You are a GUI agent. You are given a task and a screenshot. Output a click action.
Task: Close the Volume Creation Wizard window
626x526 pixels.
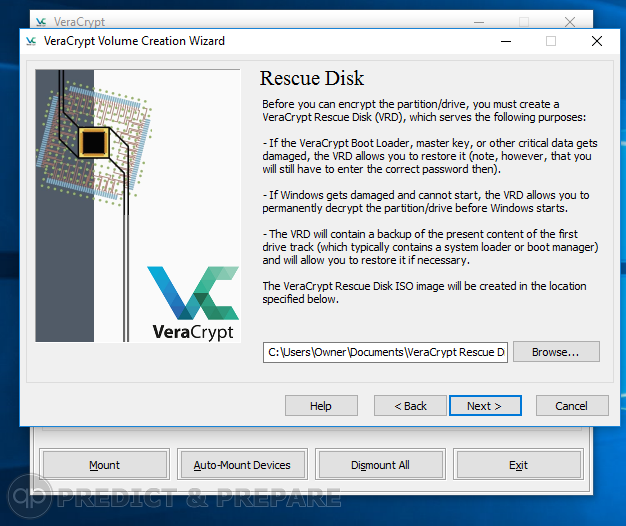coord(597,41)
